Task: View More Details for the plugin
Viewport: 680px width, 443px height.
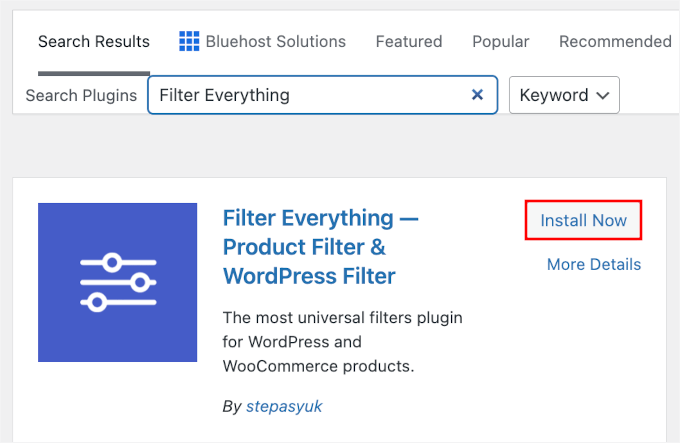Action: 593,265
